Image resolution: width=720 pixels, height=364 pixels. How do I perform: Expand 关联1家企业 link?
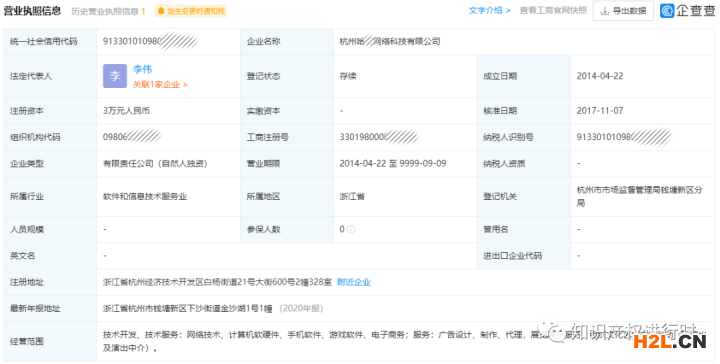coord(160,84)
